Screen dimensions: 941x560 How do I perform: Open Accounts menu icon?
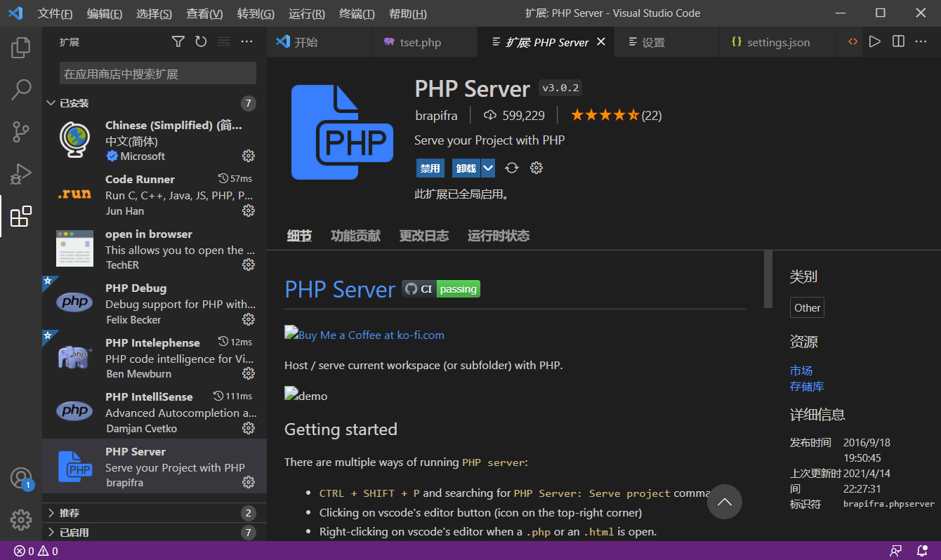21,479
